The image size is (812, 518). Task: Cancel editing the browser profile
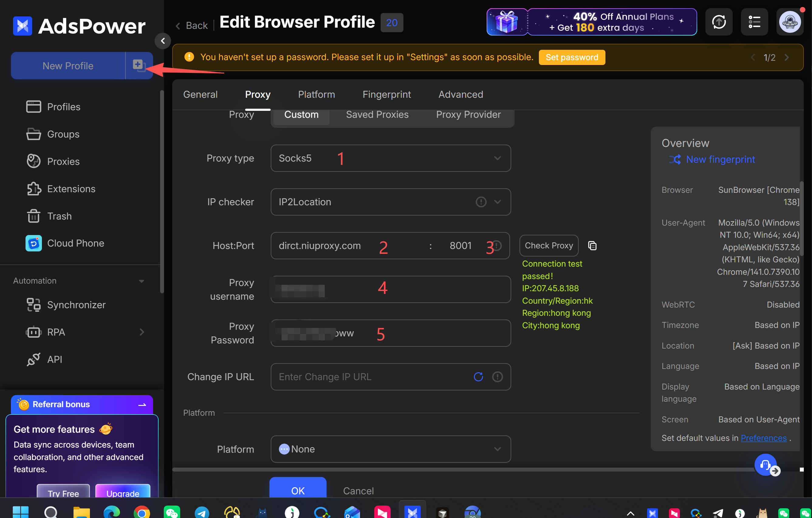(x=358, y=491)
